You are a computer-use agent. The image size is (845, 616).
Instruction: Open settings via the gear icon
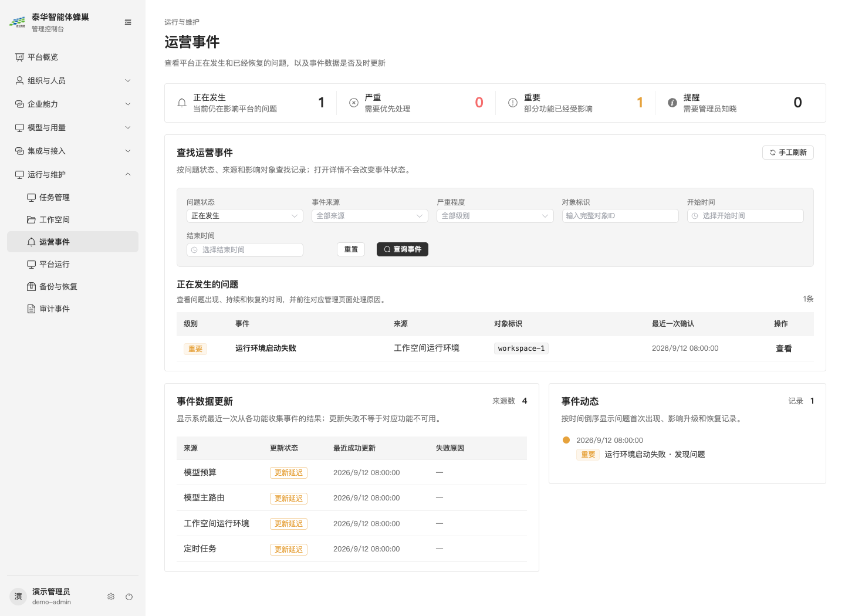(x=111, y=597)
